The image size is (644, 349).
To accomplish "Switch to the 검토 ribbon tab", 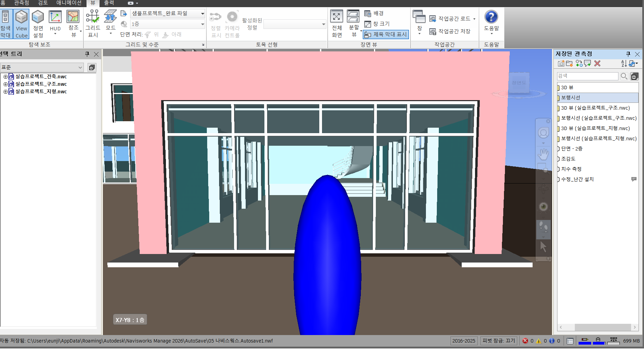I will 43,3.
